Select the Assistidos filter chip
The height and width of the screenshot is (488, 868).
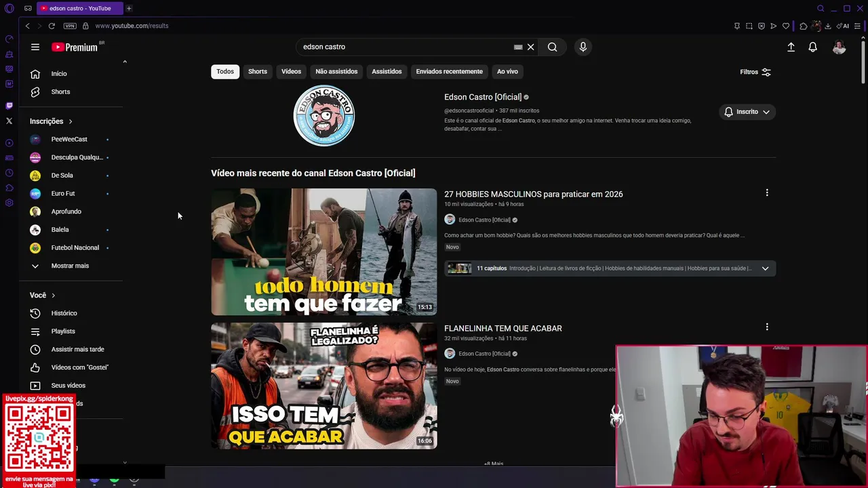pyautogui.click(x=387, y=71)
